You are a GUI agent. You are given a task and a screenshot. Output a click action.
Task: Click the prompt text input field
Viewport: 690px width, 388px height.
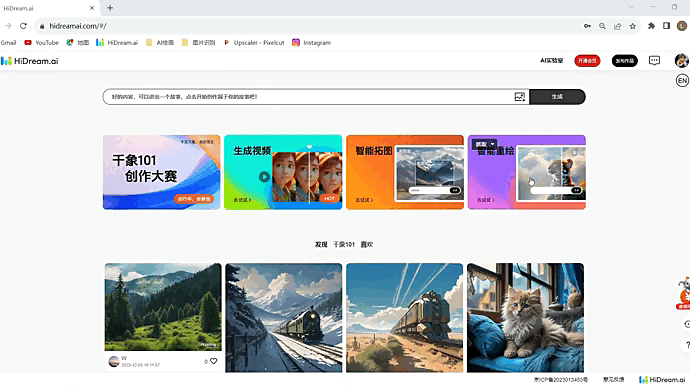pos(308,97)
